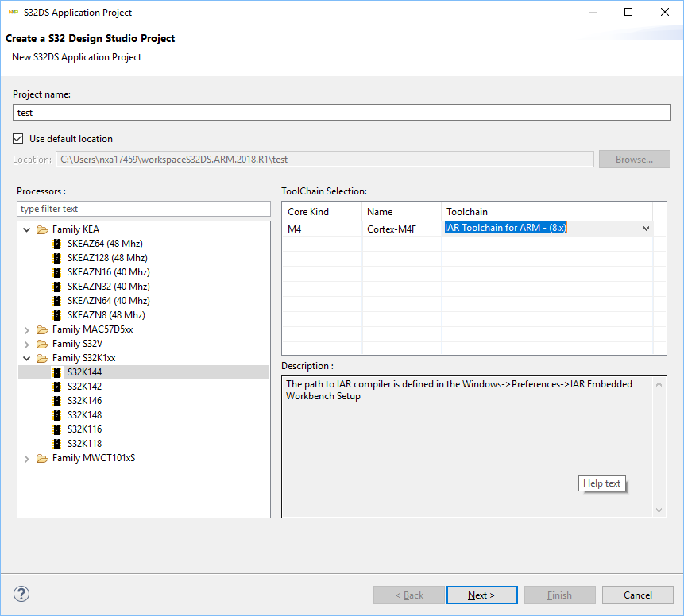Click Description scrollbar down arrow
684x616 pixels.
tap(659, 510)
